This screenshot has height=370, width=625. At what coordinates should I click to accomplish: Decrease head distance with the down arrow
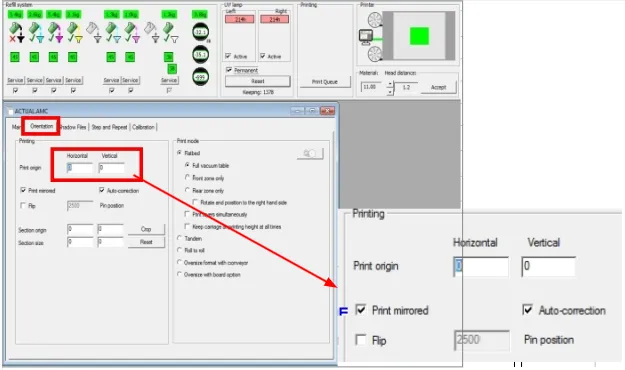[390, 92]
